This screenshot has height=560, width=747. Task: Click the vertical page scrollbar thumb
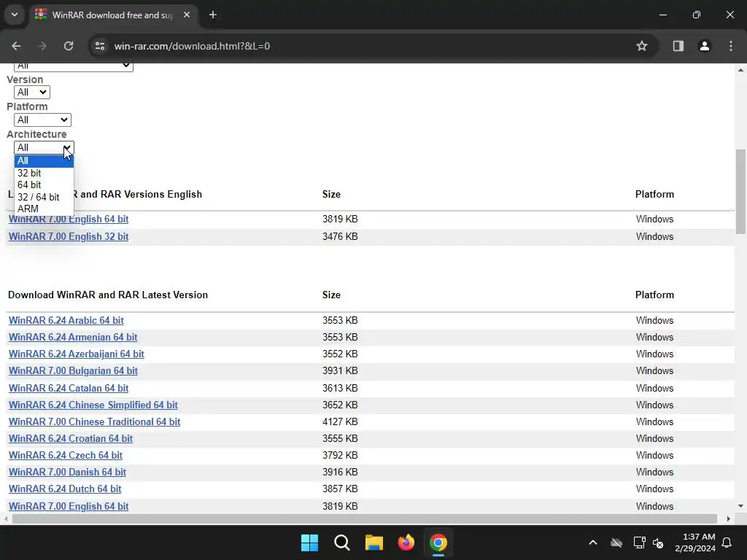740,192
